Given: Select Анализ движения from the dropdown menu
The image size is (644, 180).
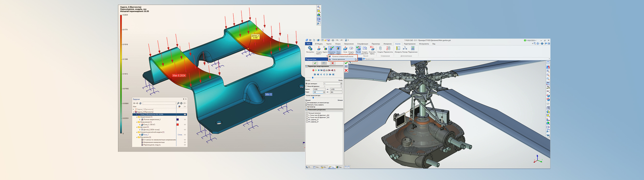Looking at the screenshot, I should coord(338,59).
